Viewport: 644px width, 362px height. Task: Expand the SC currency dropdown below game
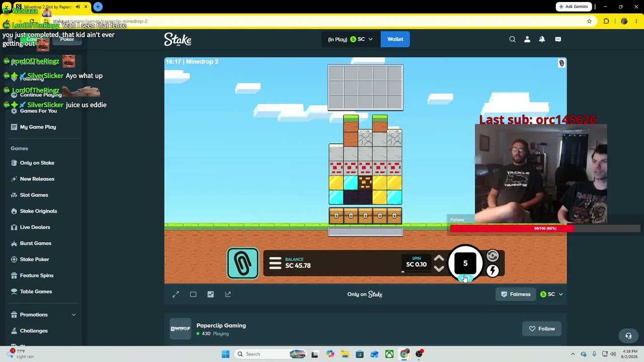click(551, 294)
